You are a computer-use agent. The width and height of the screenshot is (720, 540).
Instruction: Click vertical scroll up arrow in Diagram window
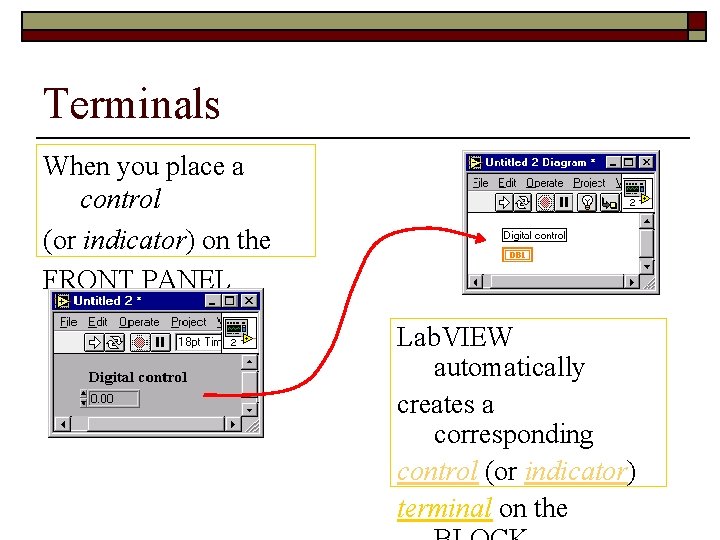tap(647, 222)
